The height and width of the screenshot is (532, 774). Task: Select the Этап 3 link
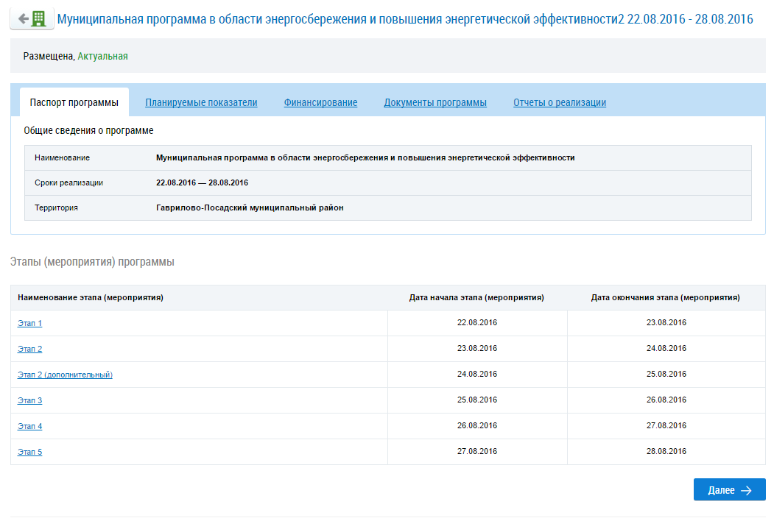point(30,400)
